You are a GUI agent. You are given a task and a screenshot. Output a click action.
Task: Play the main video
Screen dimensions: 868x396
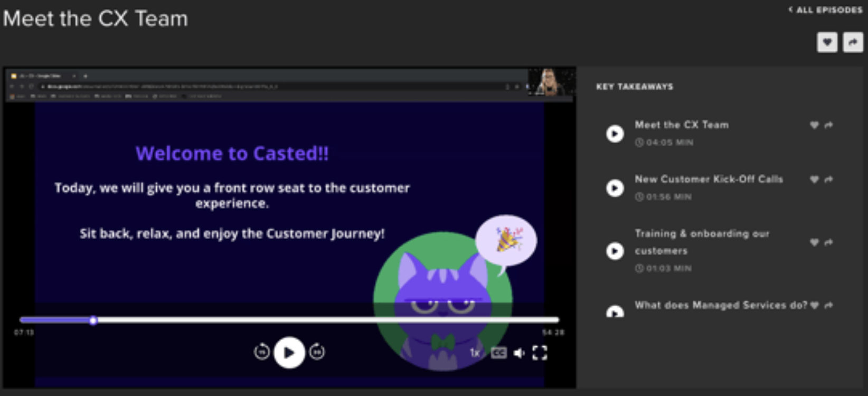pos(289,352)
